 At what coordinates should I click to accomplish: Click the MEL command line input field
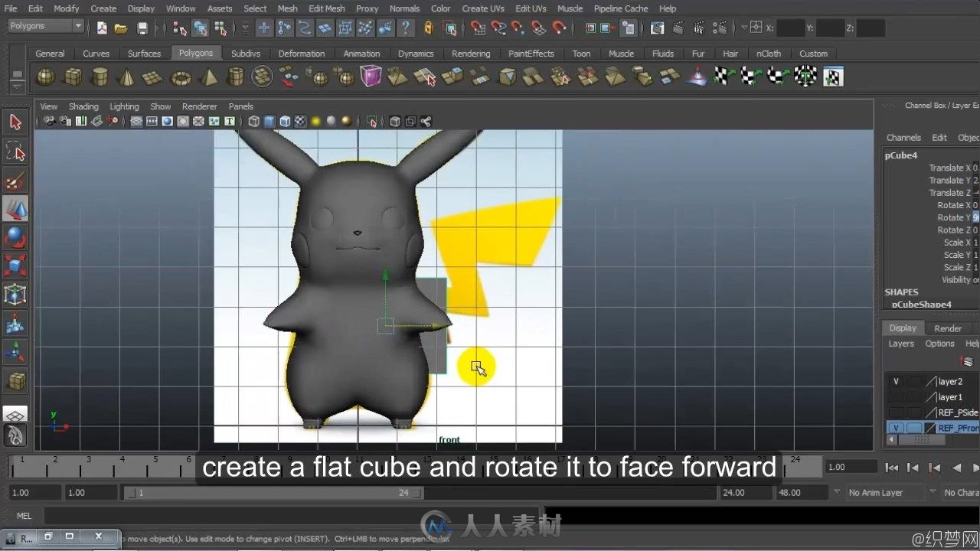[292, 516]
